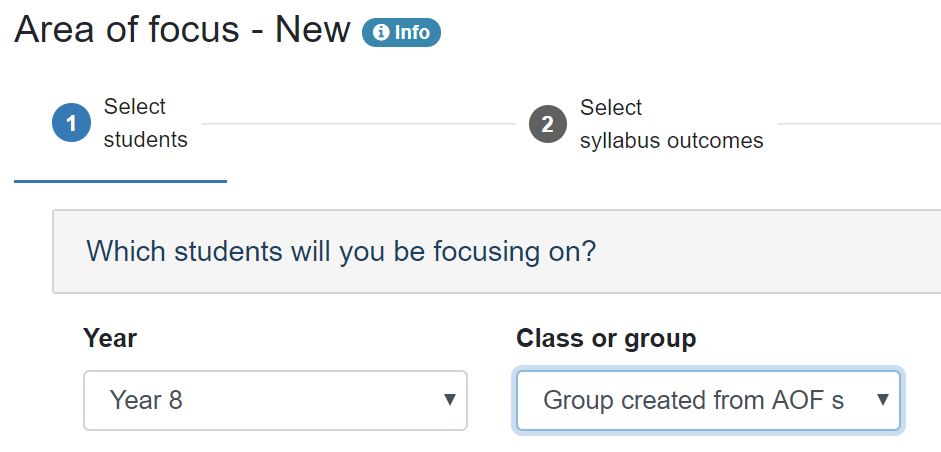The image size is (941, 452).
Task: Click the 'Area of focus - New' title
Action: (x=182, y=30)
